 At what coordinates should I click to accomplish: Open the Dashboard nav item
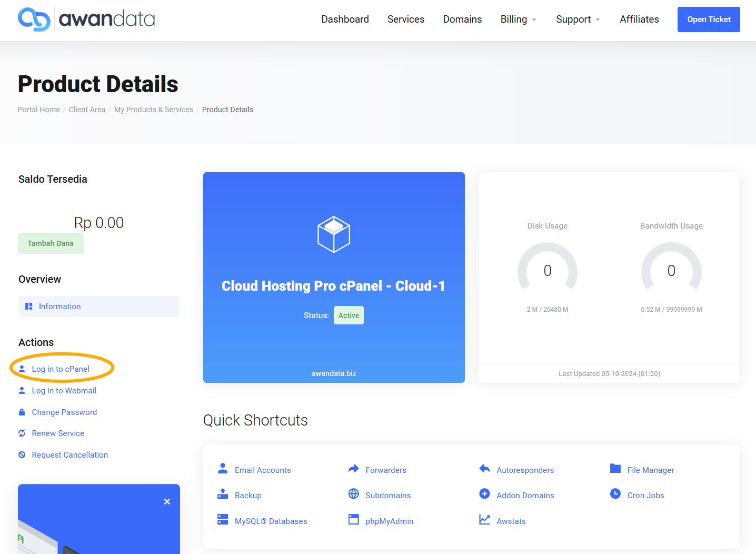(x=345, y=19)
